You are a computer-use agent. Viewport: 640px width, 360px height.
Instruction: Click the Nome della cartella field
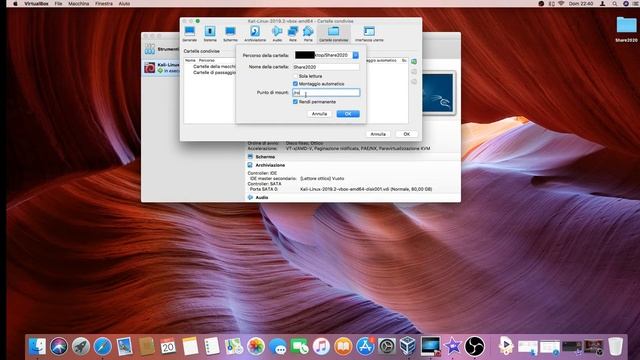tap(326, 67)
